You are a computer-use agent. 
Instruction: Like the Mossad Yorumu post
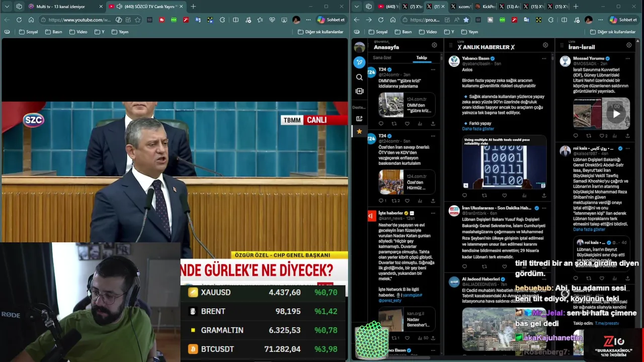point(602,136)
